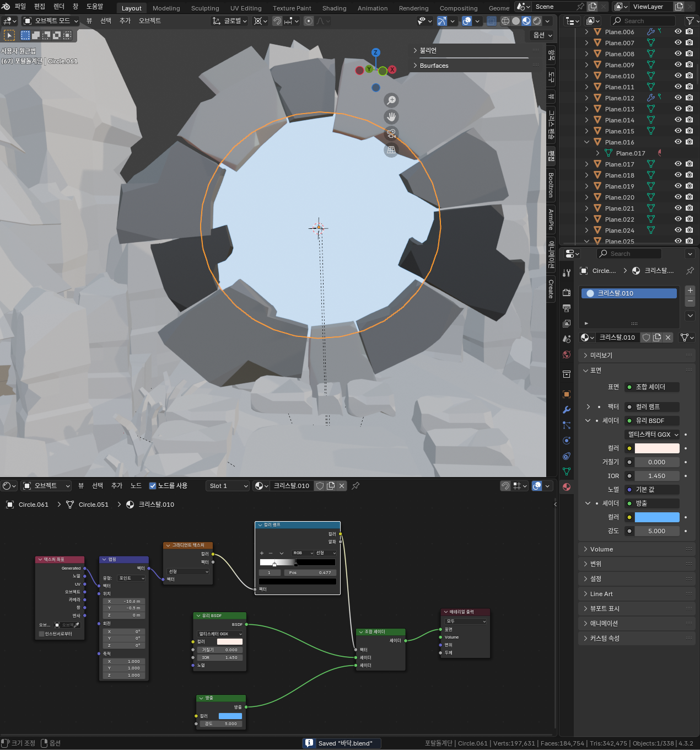
Task: Switch viewport shading to wireframe
Action: click(505, 21)
